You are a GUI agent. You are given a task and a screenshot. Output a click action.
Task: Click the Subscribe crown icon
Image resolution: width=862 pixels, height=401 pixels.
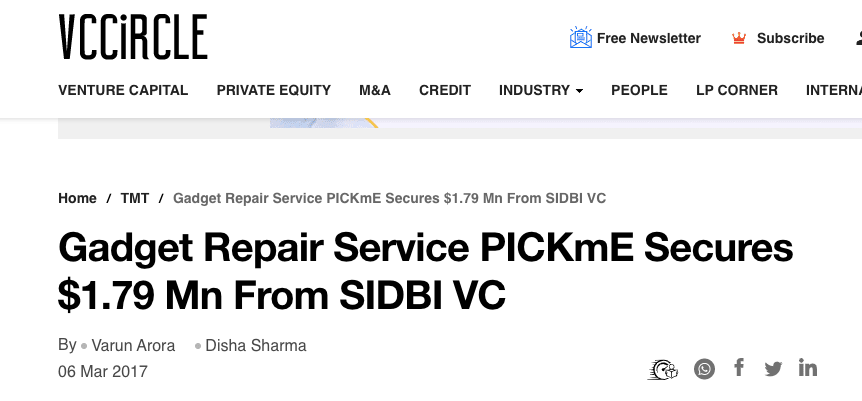click(739, 39)
